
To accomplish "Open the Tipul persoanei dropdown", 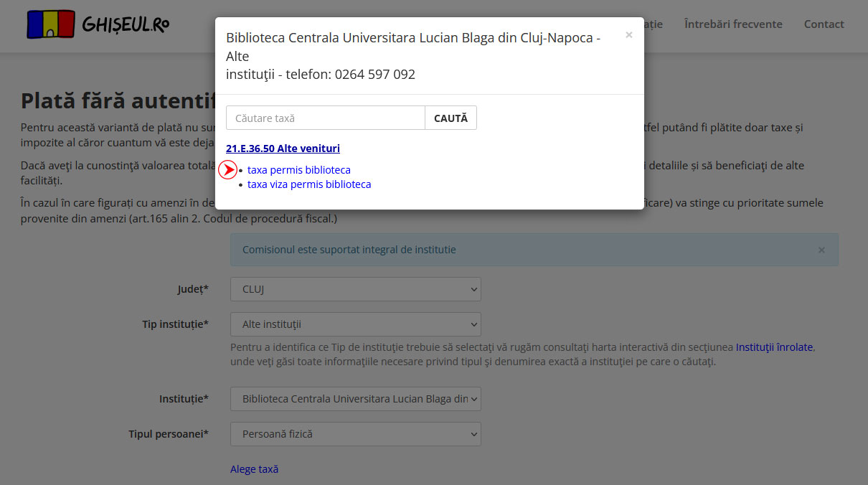I will (356, 434).
